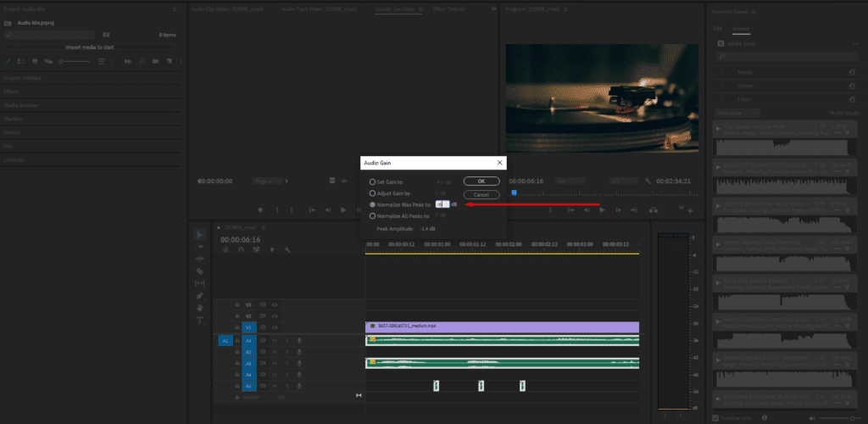
Task: Click the Normalize Max Peak value field
Action: 441,204
